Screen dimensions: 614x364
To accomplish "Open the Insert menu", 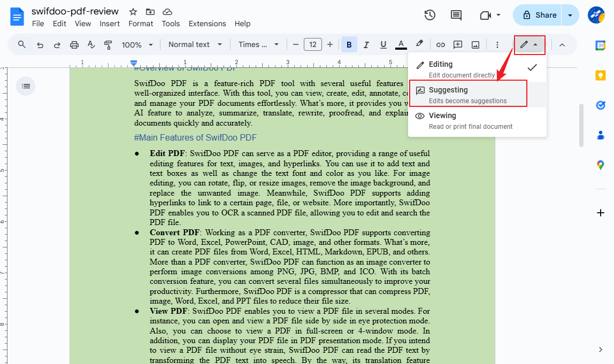I will pyautogui.click(x=110, y=24).
